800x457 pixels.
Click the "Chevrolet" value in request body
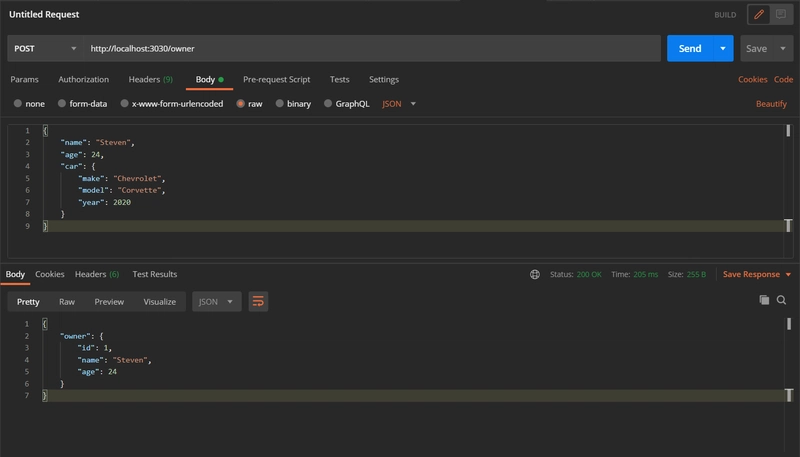click(137, 179)
